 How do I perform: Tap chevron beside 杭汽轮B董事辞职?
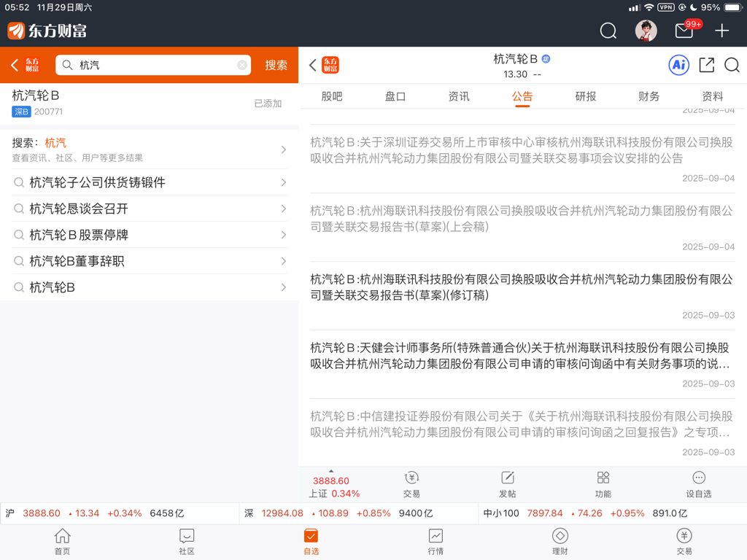click(x=284, y=261)
